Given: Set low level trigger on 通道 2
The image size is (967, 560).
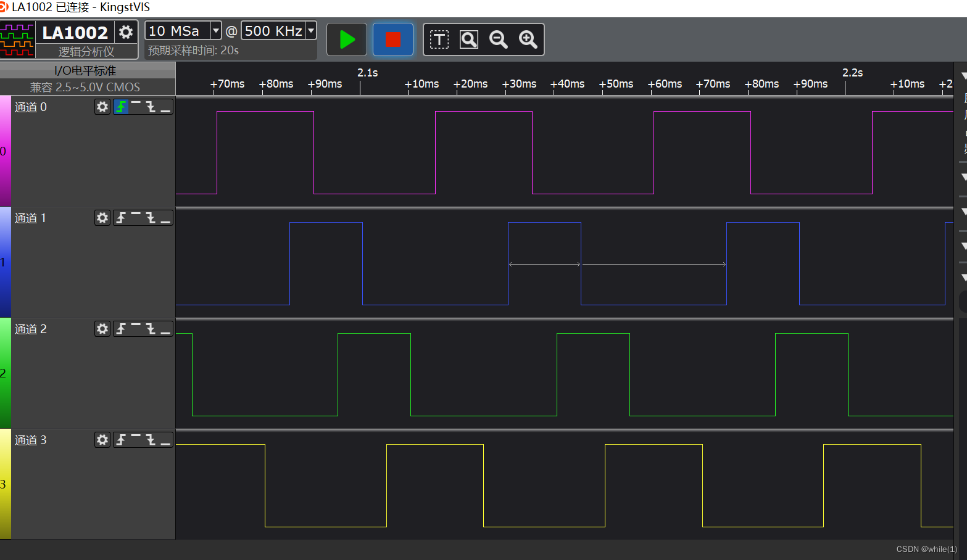Looking at the screenshot, I should click(x=165, y=329).
